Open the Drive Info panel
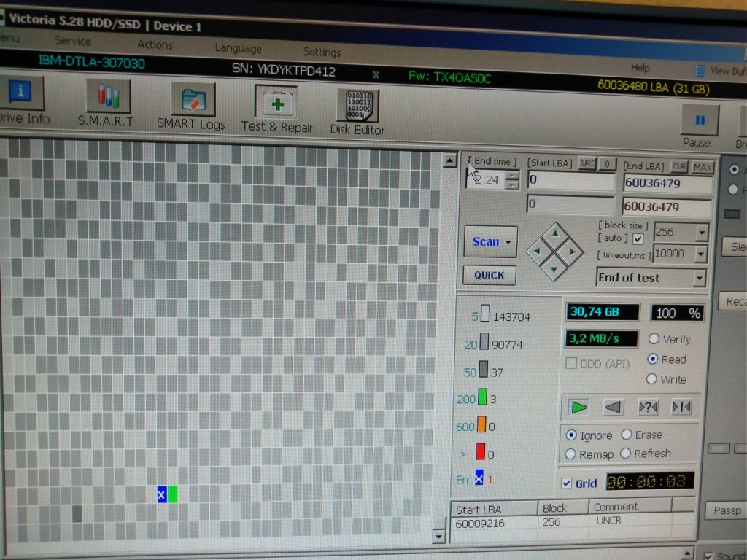This screenshot has height=560, width=747. tap(22, 101)
